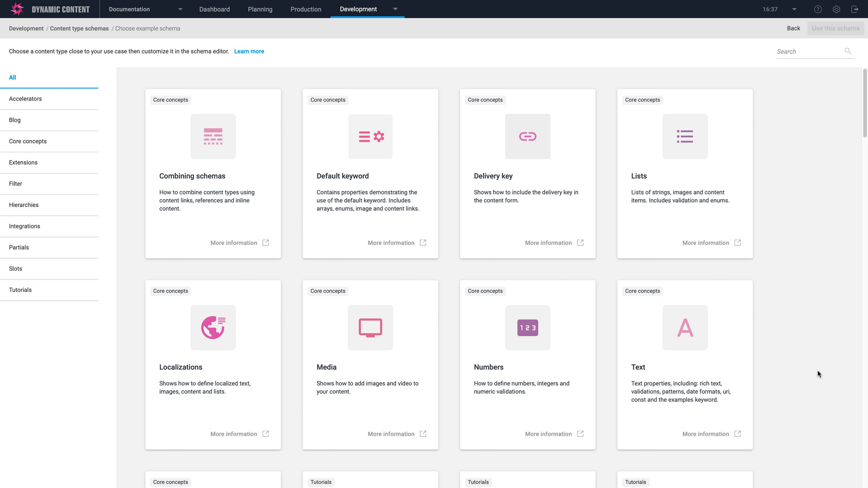The width and height of the screenshot is (868, 488).
Task: Open external link icon for Delivery key
Action: pos(580,243)
